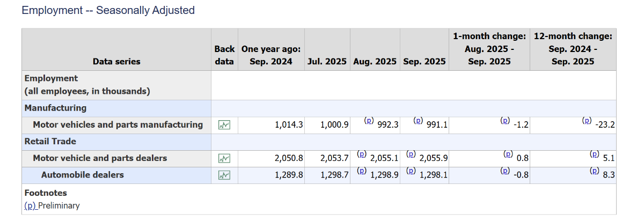Click the (p) marker beside 2,055.9
The image size is (644, 221).
click(x=411, y=154)
